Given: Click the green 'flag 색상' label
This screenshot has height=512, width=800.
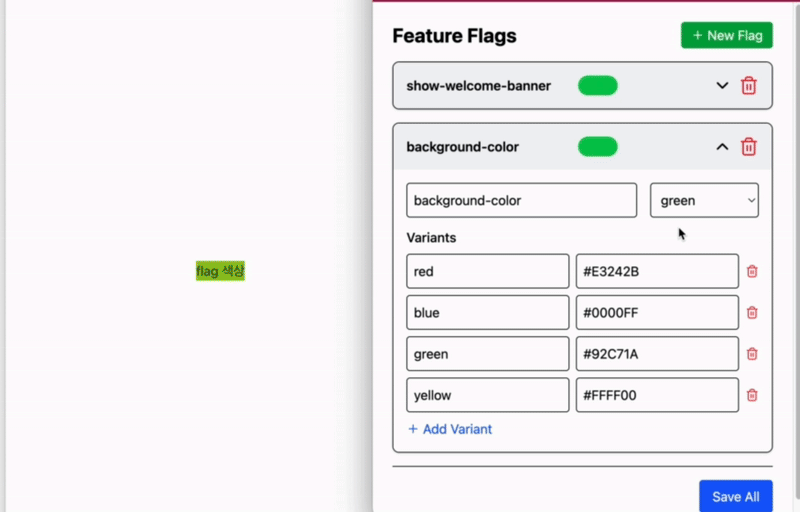Looking at the screenshot, I should (x=220, y=271).
